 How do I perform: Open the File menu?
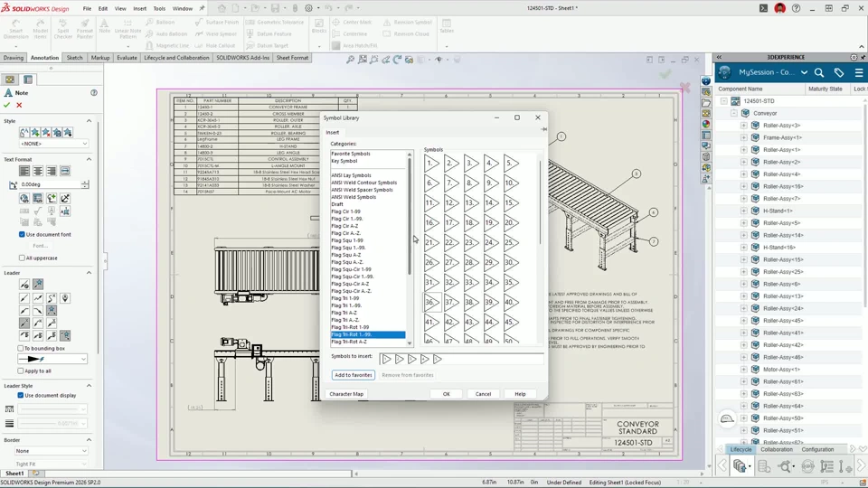[87, 8]
